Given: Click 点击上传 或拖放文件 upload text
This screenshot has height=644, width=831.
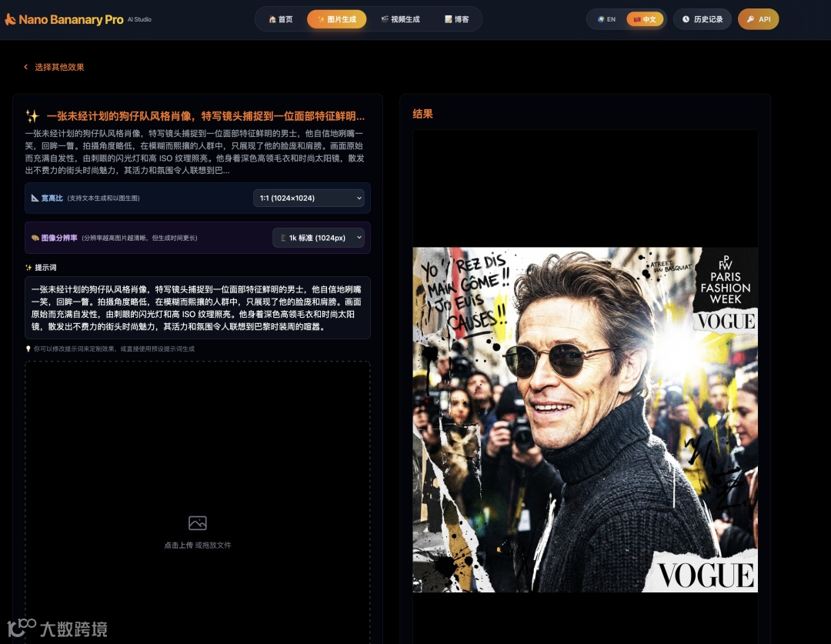Looking at the screenshot, I should pos(198,545).
